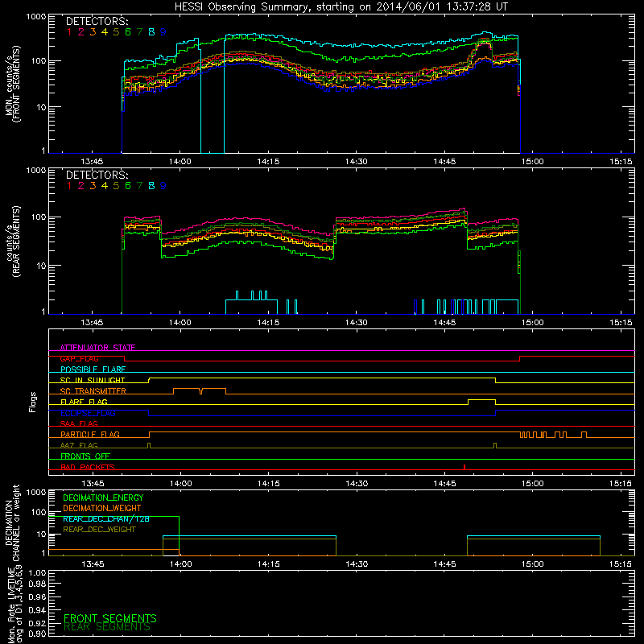Click the ATTENUATOR_STATE flag label
The image size is (644, 644).
click(x=97, y=348)
